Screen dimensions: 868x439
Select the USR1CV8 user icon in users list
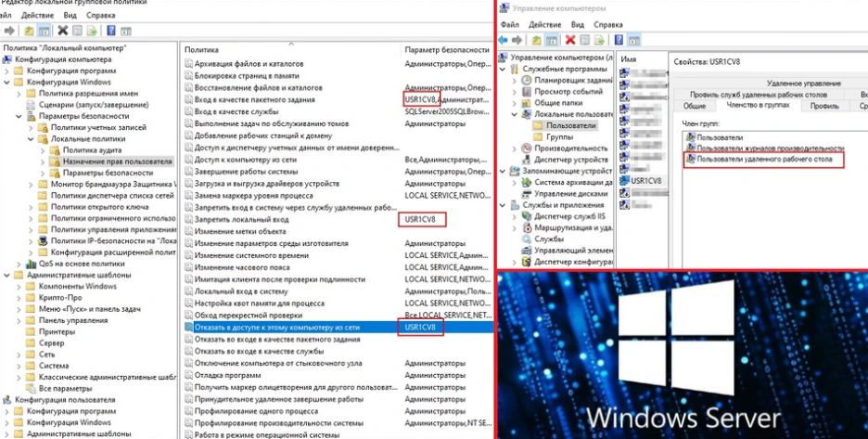(x=625, y=181)
